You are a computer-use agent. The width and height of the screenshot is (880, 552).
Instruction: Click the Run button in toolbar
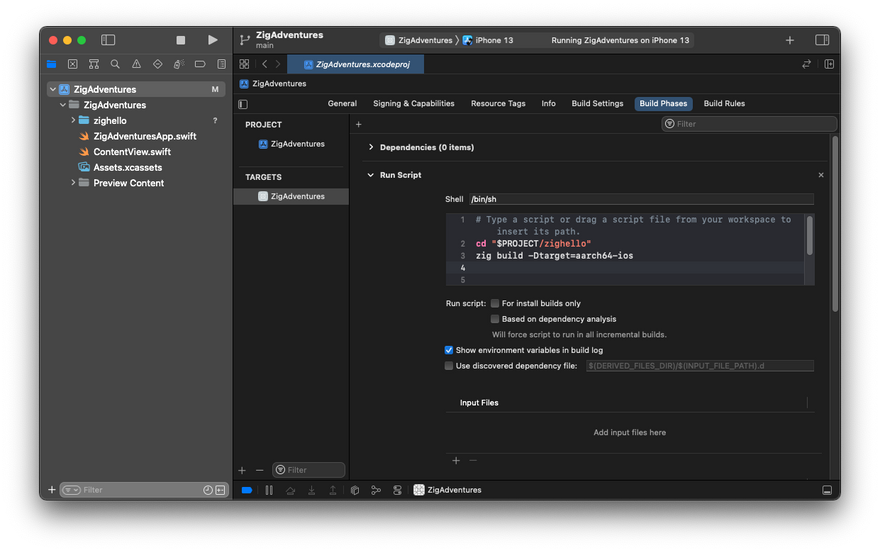pyautogui.click(x=212, y=40)
